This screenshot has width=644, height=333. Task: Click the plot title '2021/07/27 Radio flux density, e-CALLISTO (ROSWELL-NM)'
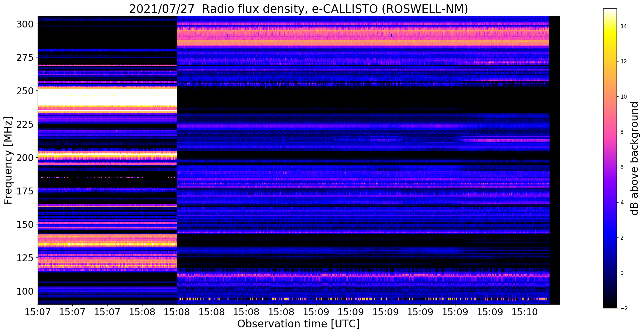coord(299,9)
